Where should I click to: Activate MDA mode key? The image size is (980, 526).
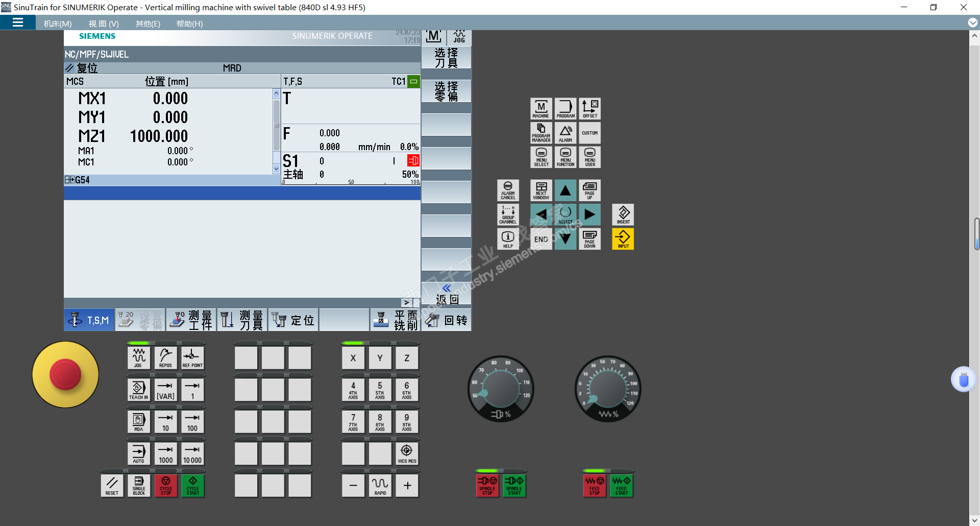pos(139,422)
